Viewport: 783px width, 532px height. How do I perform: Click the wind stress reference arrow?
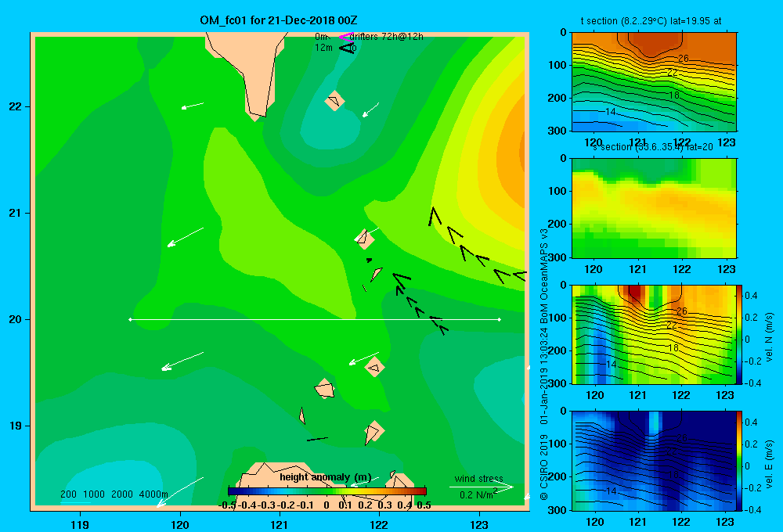[481, 487]
